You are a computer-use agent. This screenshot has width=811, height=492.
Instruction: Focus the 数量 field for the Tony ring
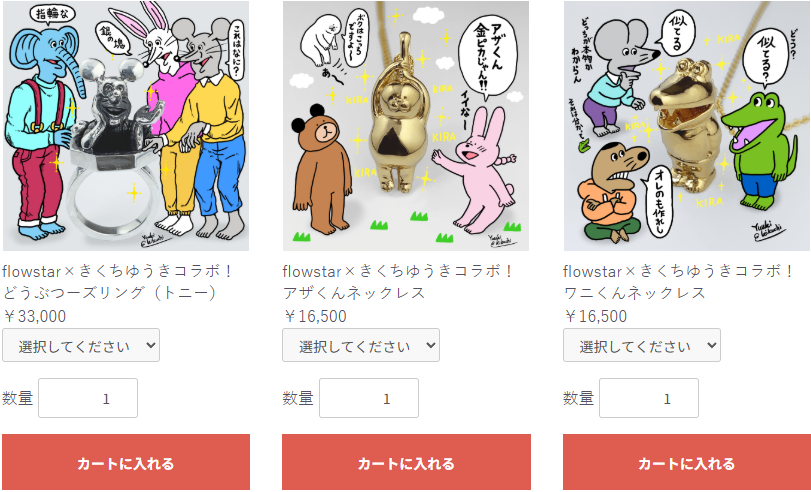(x=88, y=398)
